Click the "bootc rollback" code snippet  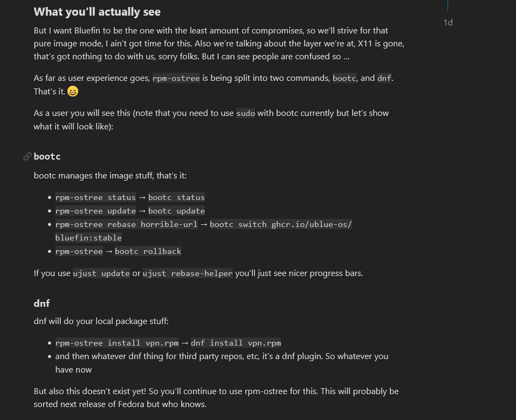pyautogui.click(x=148, y=251)
